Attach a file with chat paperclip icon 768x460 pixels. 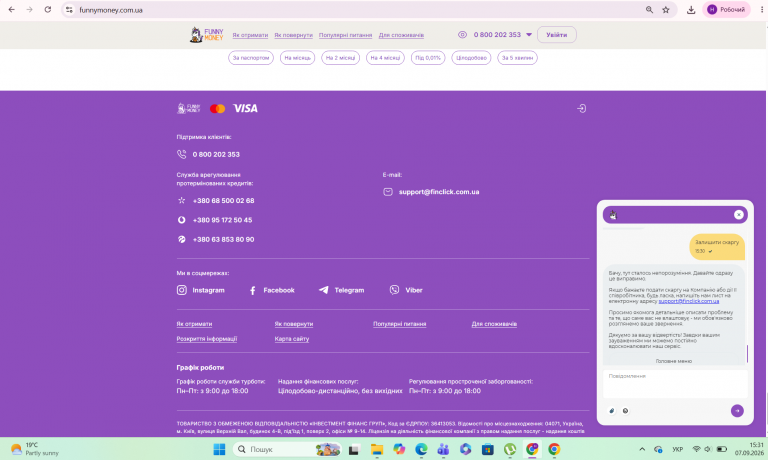pos(612,411)
